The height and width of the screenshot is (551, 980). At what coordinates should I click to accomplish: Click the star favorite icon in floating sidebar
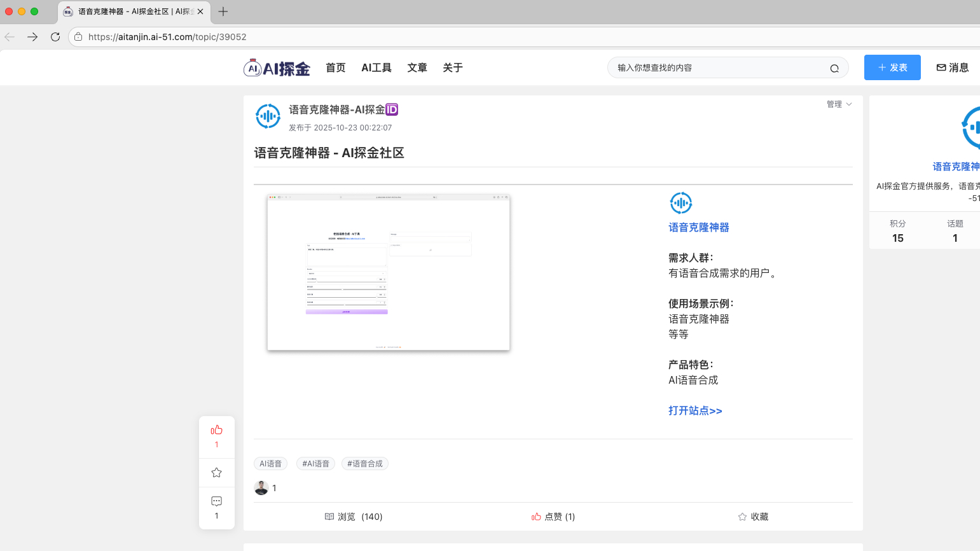click(x=217, y=473)
